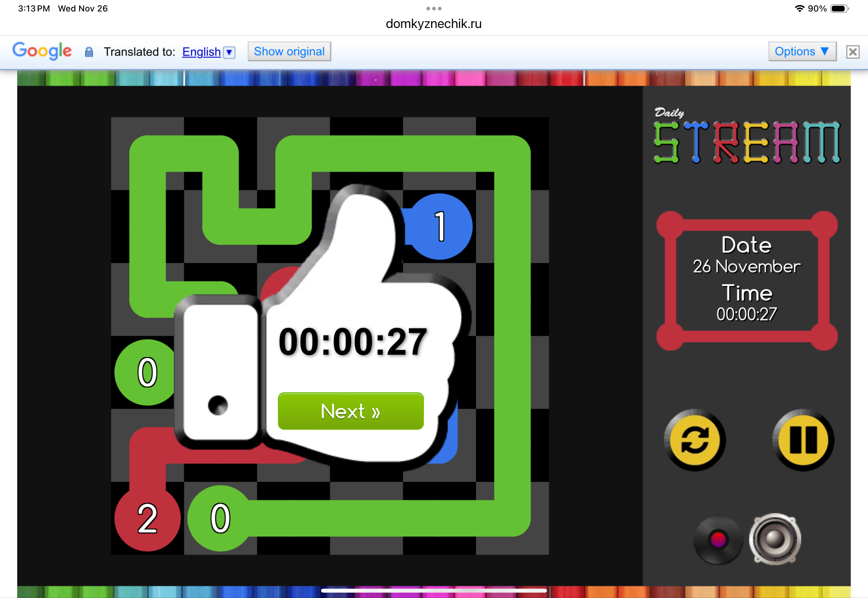The width and height of the screenshot is (868, 598).
Task: Click the Google logo in translate bar
Action: 42,51
